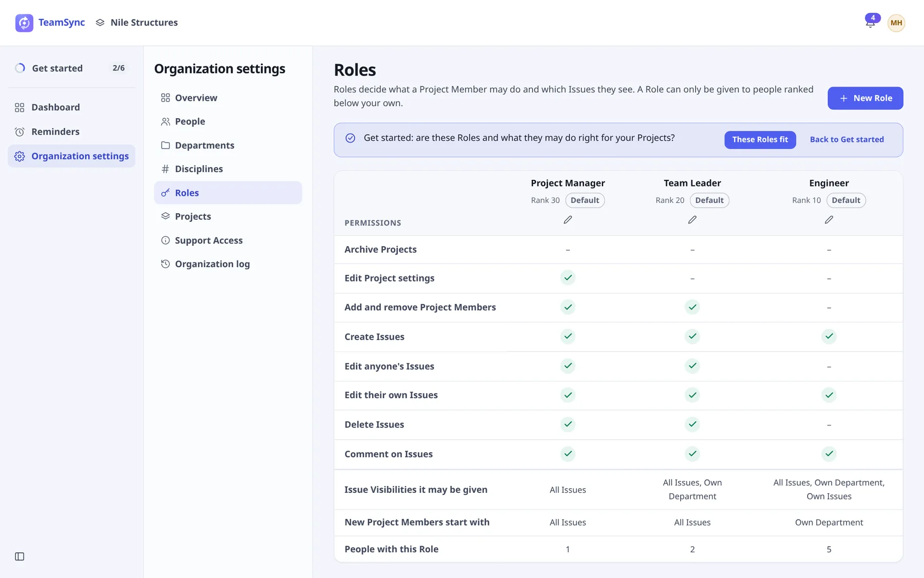Click the New Role button
This screenshot has height=578, width=924.
click(865, 98)
